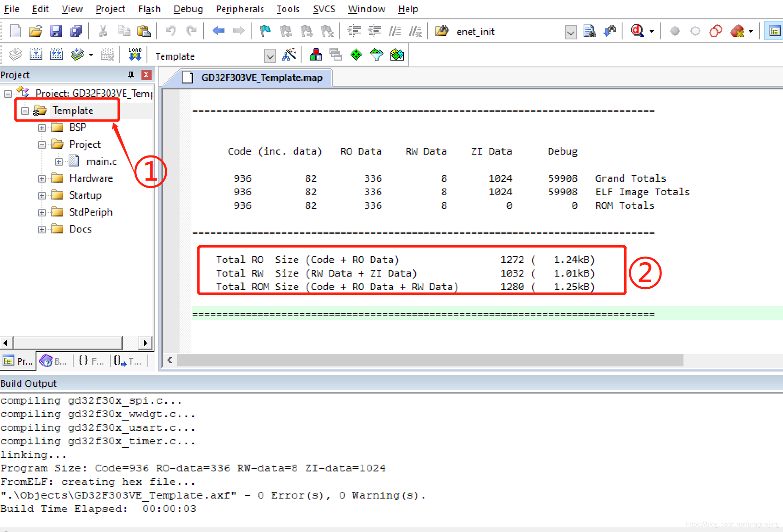Comment out the selection

pos(395,31)
